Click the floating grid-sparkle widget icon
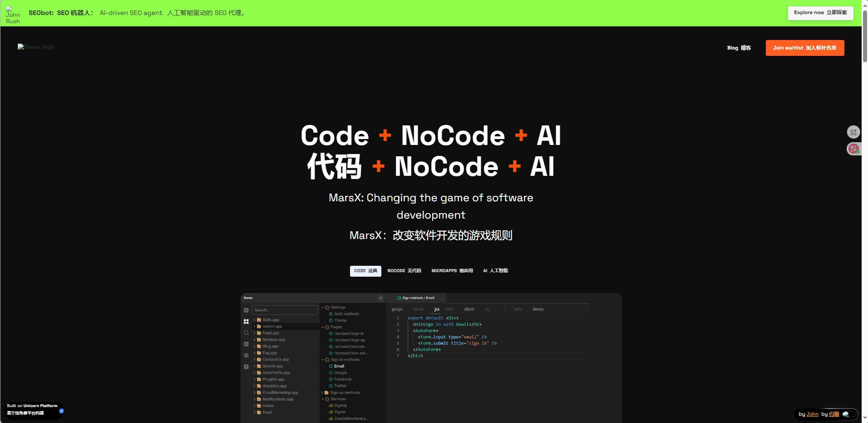Viewport: 868px width, 423px height. click(853, 132)
